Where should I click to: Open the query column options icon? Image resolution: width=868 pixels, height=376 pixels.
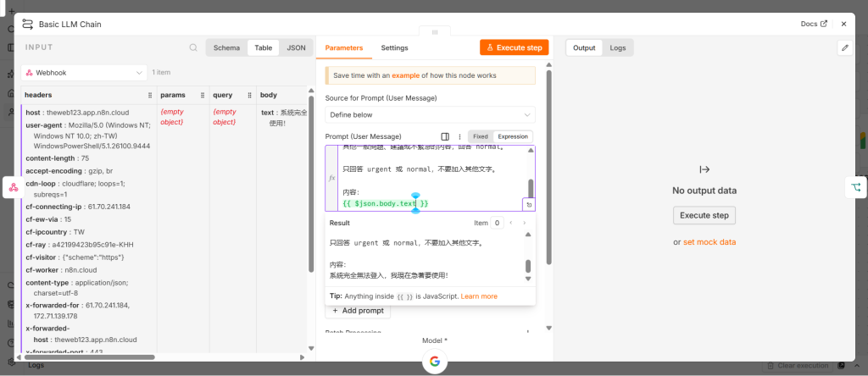coord(249,95)
